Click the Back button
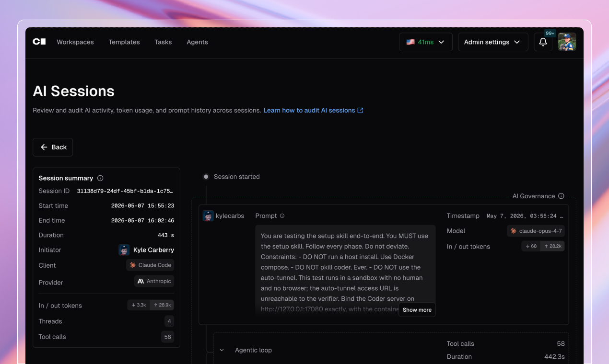The image size is (609, 364). point(53,147)
